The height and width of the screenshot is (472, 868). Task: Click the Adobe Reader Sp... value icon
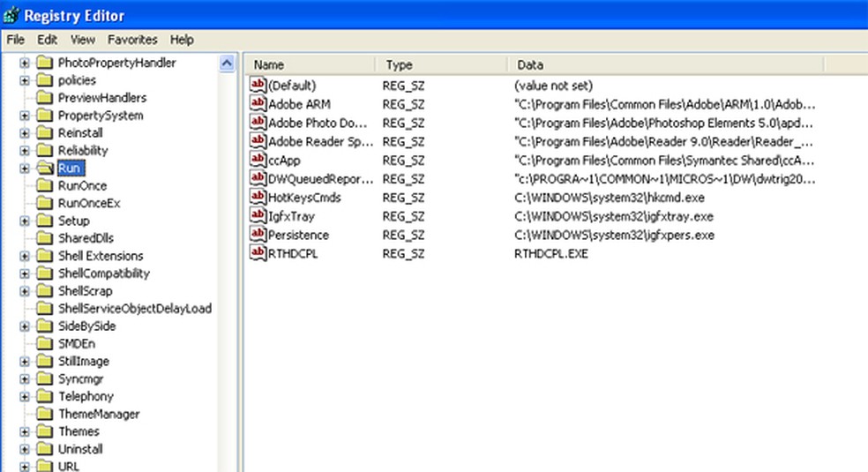[x=258, y=140]
